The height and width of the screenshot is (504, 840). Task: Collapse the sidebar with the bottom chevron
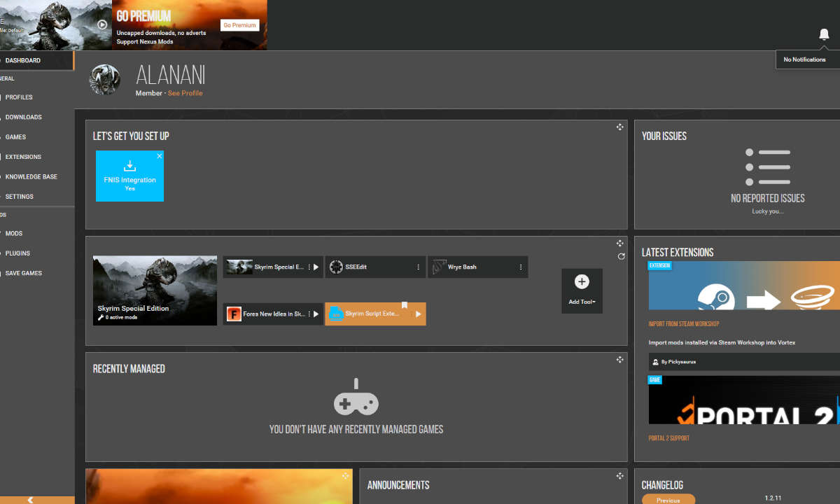pos(30,500)
